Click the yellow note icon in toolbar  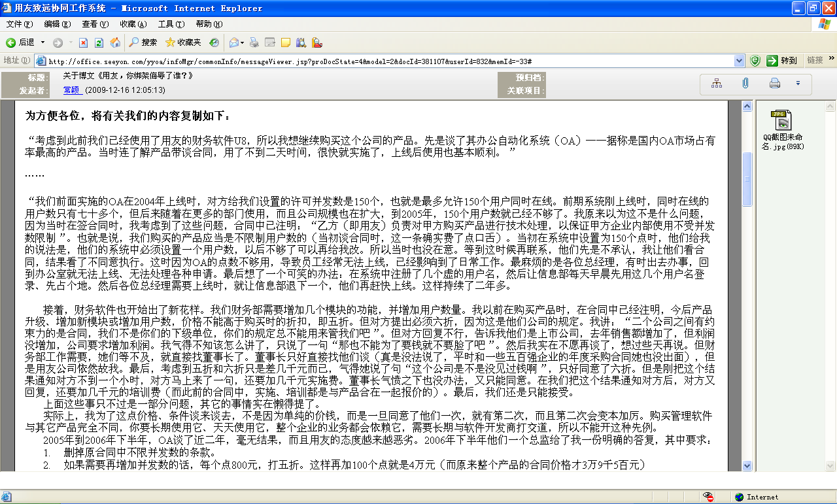coord(285,42)
